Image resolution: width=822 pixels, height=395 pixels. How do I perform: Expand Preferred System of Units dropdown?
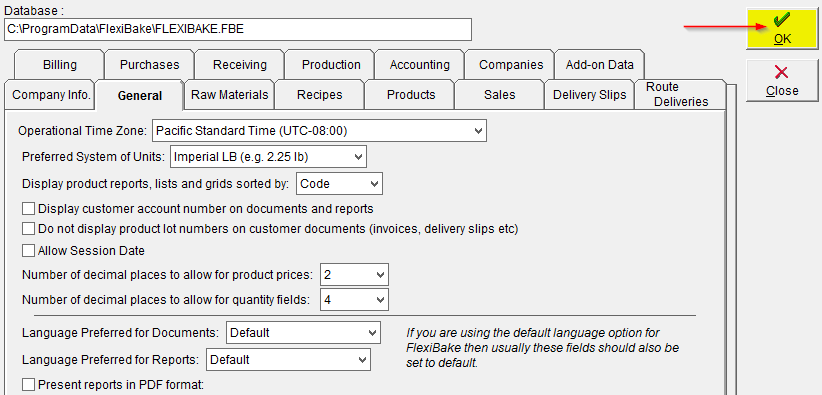pos(268,156)
